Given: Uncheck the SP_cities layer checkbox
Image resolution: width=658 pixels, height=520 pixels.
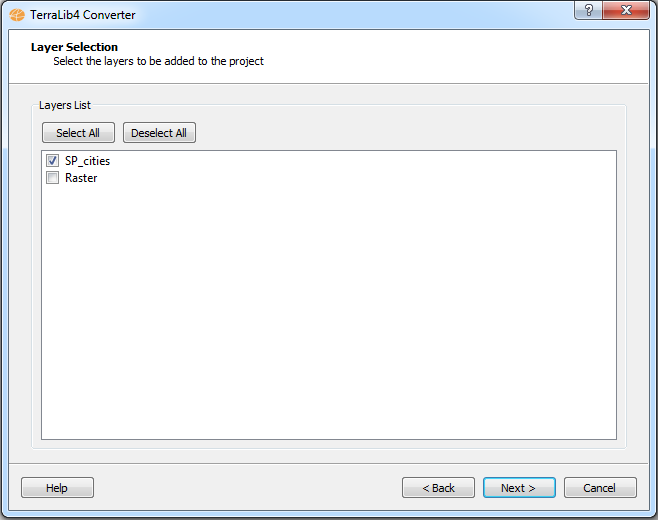Looking at the screenshot, I should coord(52,161).
